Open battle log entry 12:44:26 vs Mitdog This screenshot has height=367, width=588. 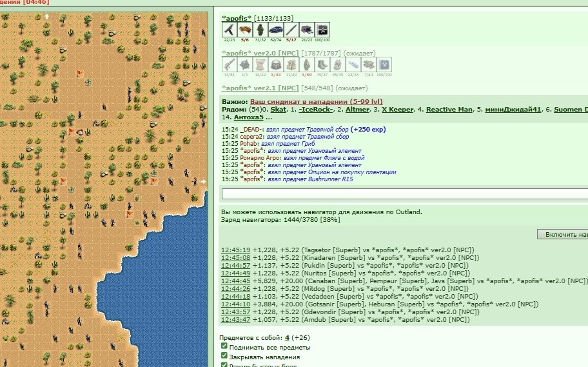[235, 289]
